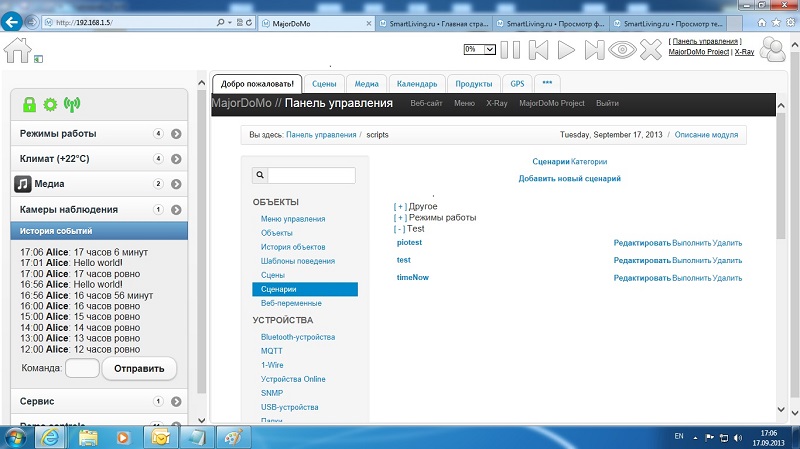Open the X-Ray item in black menu bar
Image resolution: width=800 pixels, height=449 pixels.
(x=496, y=103)
